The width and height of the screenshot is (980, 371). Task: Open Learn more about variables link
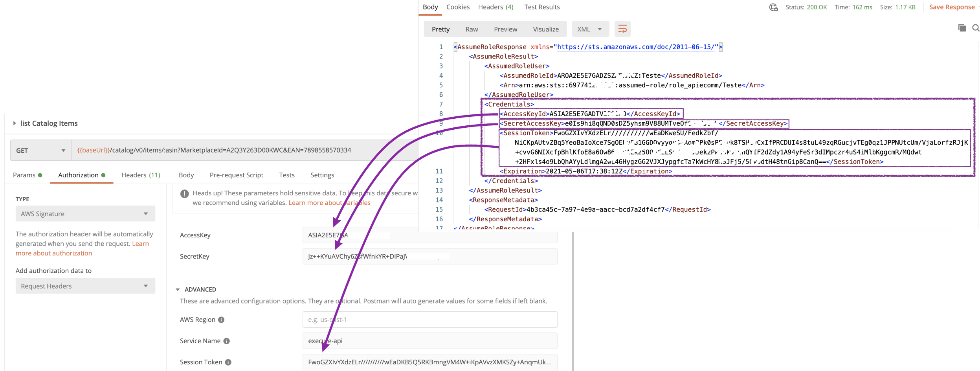pyautogui.click(x=329, y=203)
